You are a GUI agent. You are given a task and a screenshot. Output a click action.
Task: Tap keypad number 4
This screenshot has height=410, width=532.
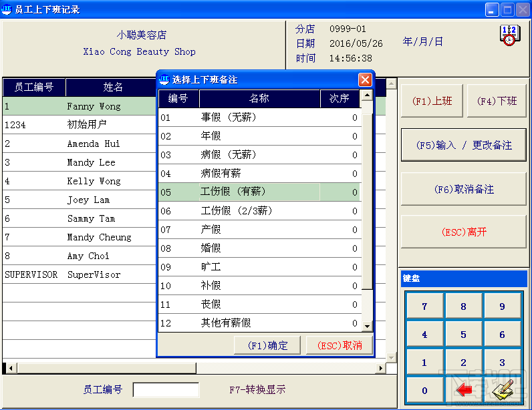[x=425, y=335]
